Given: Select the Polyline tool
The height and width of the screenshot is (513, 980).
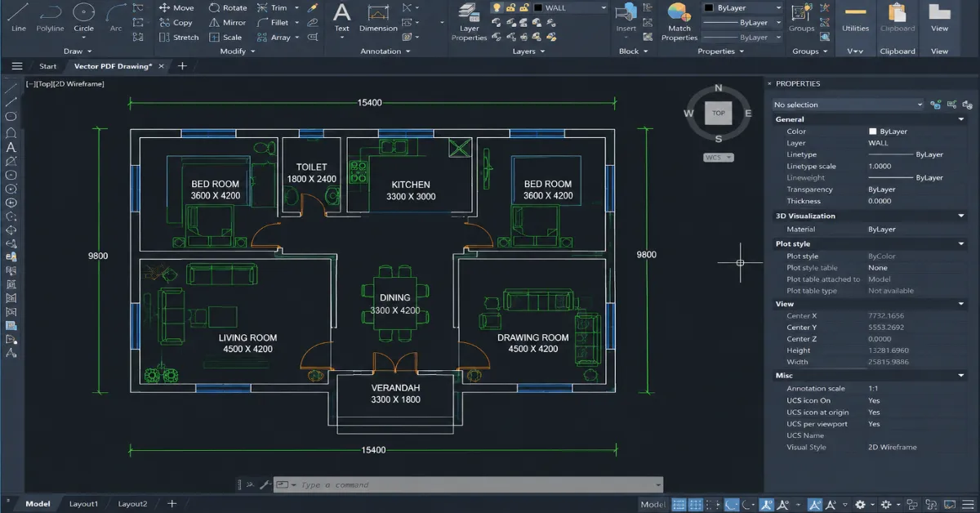Looking at the screenshot, I should [50, 17].
